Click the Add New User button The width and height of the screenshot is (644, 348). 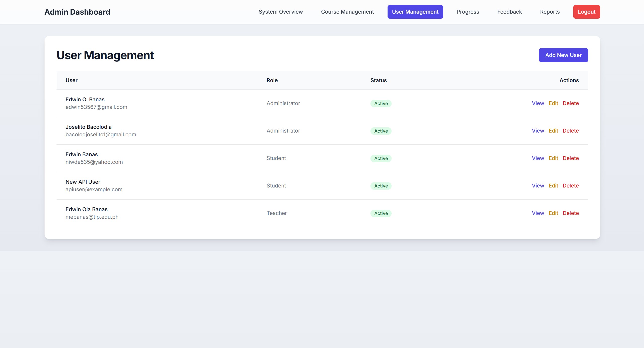tap(563, 55)
